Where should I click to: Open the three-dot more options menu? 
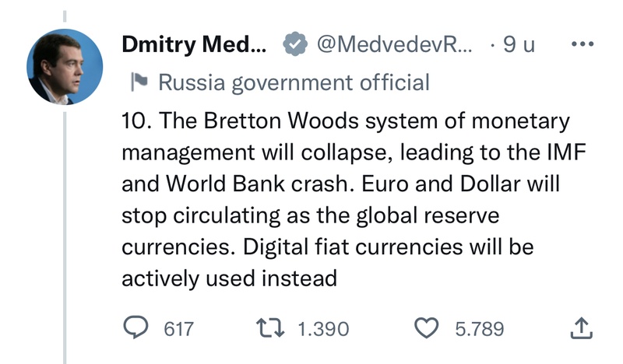[582, 44]
